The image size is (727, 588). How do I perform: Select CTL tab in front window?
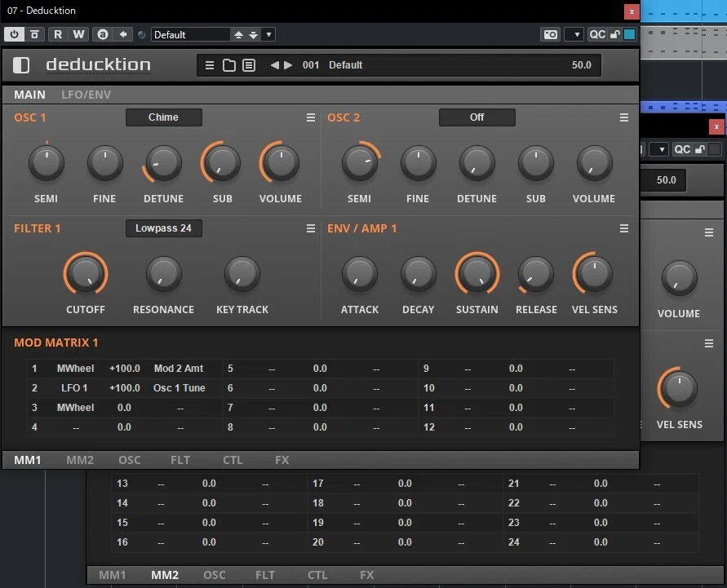coord(233,460)
